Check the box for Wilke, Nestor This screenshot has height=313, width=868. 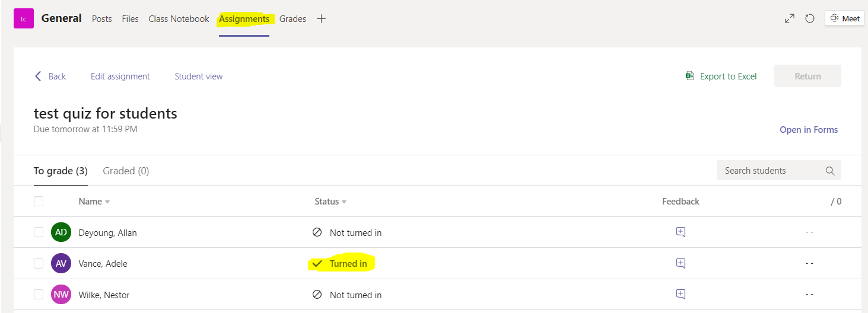click(39, 294)
